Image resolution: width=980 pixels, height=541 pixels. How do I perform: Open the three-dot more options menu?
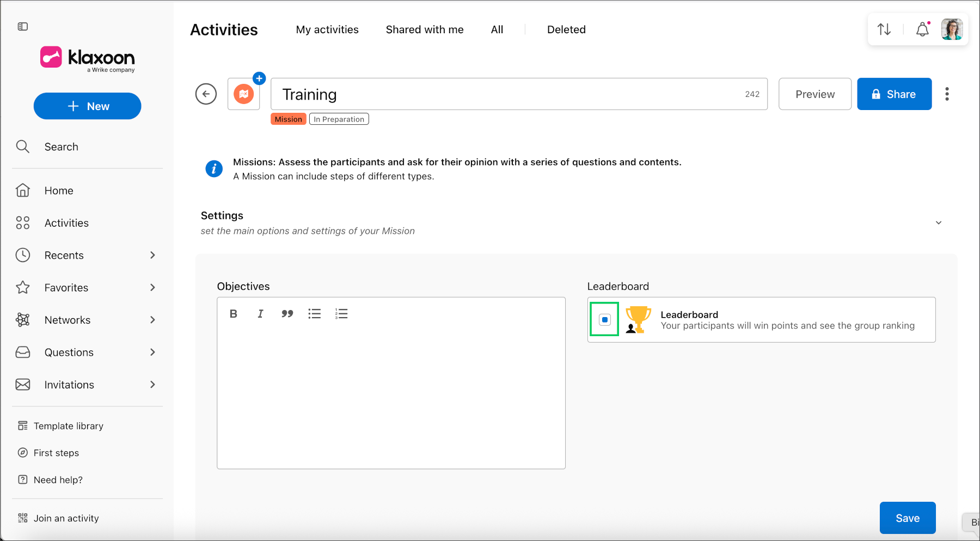click(947, 94)
